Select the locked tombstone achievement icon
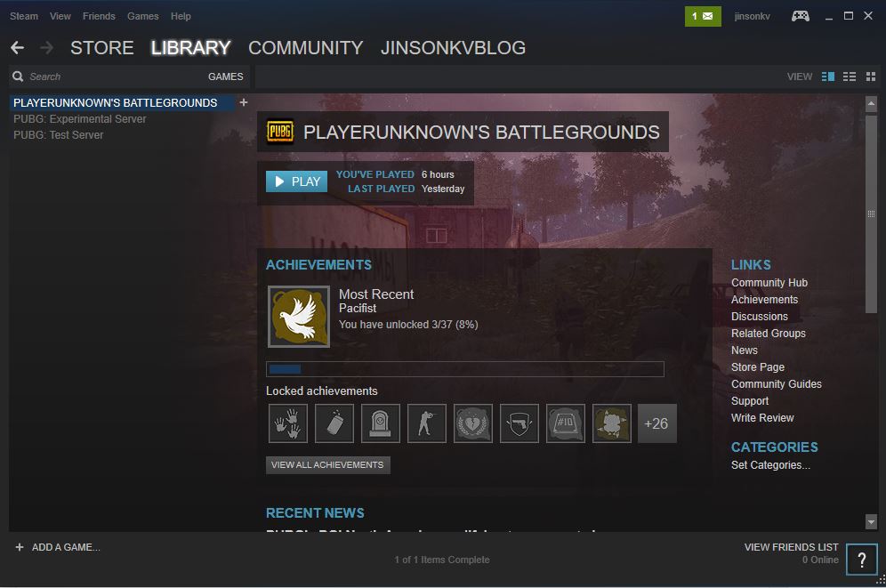 coord(380,423)
